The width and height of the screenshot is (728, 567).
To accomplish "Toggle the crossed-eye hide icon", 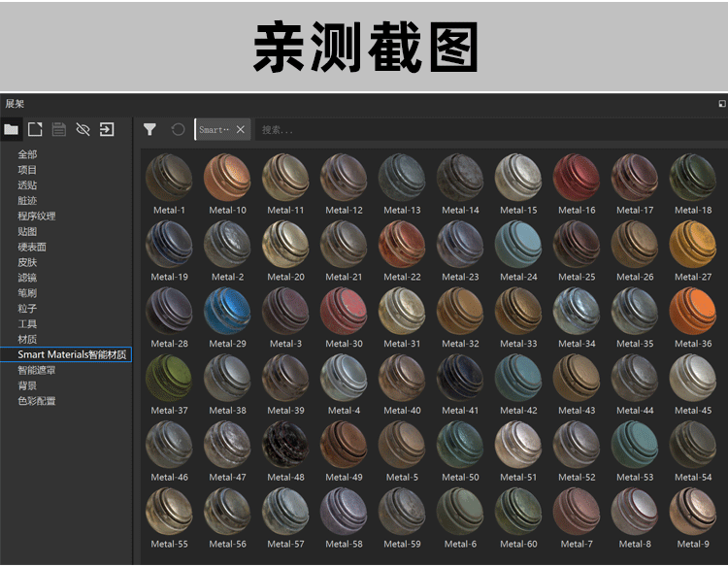I will coord(83,129).
